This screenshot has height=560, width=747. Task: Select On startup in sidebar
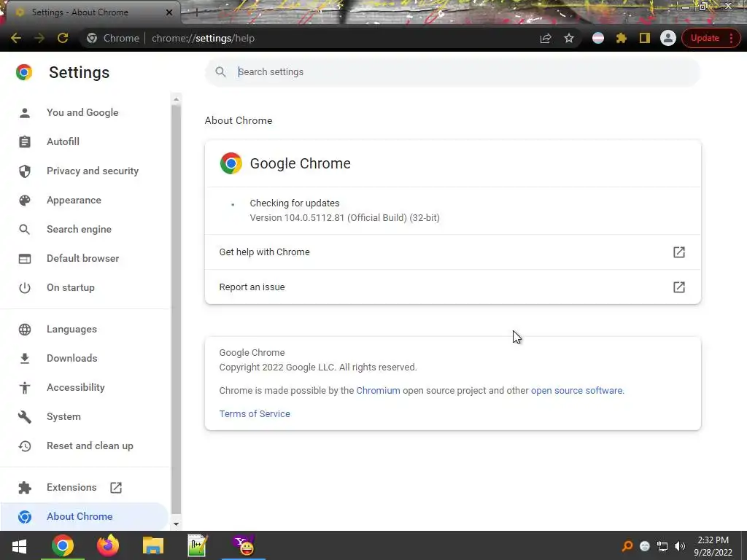[71, 287]
